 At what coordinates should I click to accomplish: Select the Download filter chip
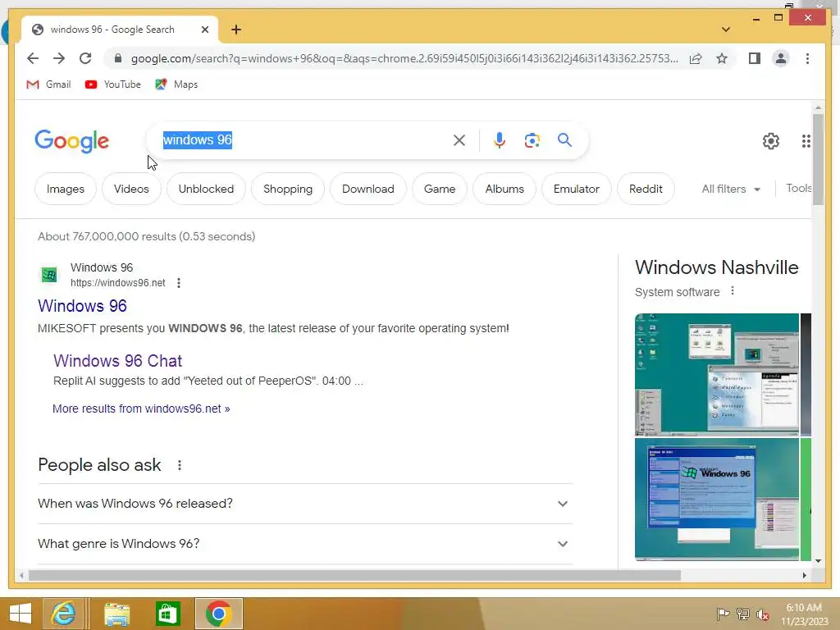tap(368, 189)
